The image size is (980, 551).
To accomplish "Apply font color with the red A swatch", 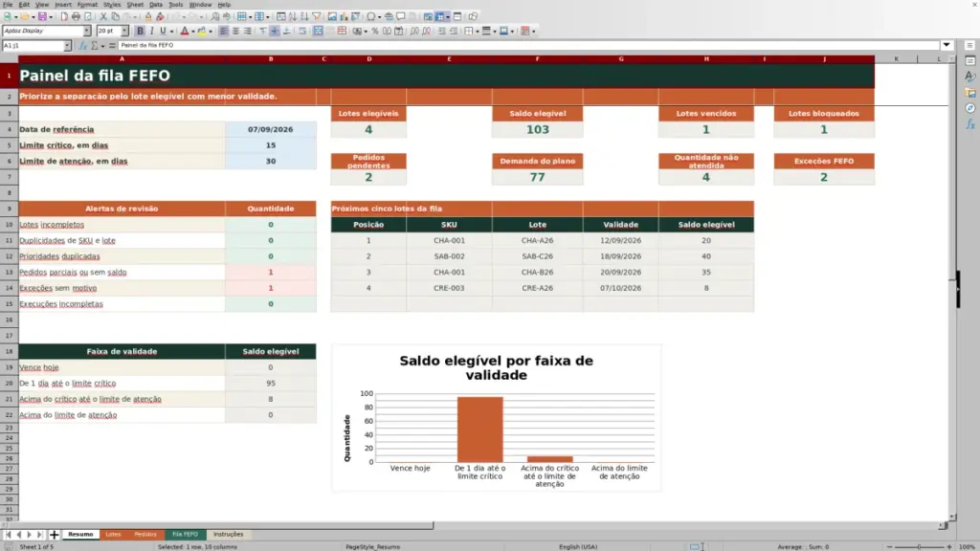I will point(185,31).
